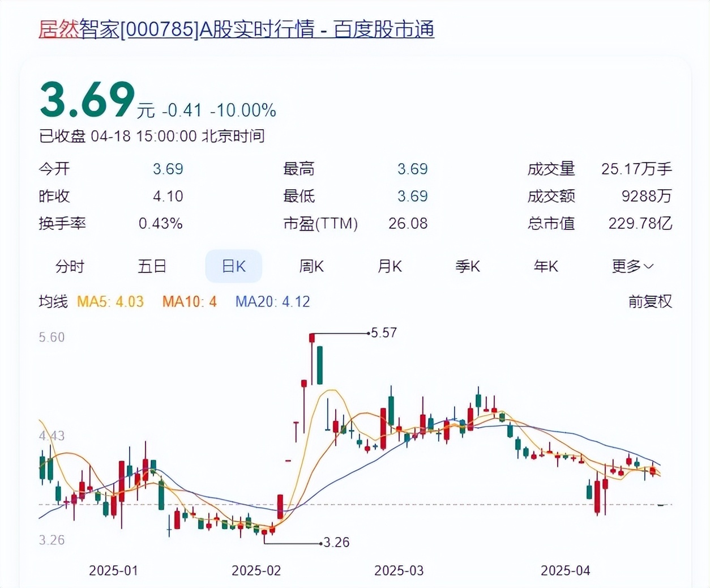Viewport: 710px width, 588px height.
Task: Click the 均线 label
Action: 53,301
